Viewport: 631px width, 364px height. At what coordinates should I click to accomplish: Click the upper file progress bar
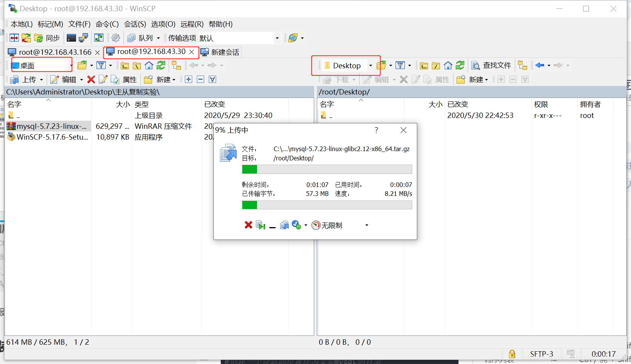pos(327,169)
